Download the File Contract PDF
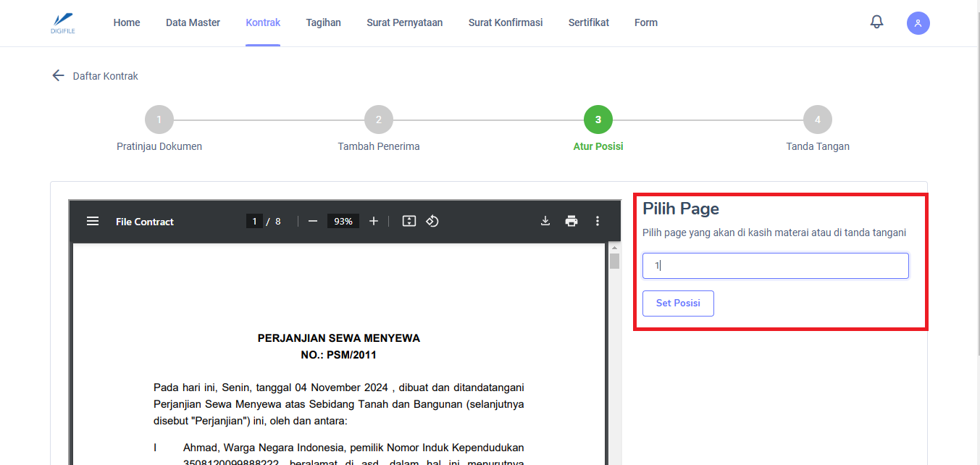 tap(545, 222)
